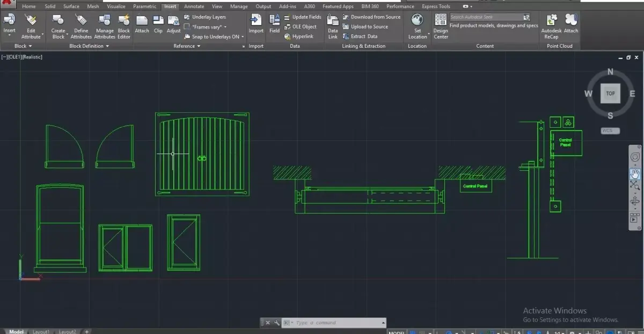Viewport: 644px width, 334px height.
Task: Open the Insert dropdown arrow
Action: click(x=9, y=36)
